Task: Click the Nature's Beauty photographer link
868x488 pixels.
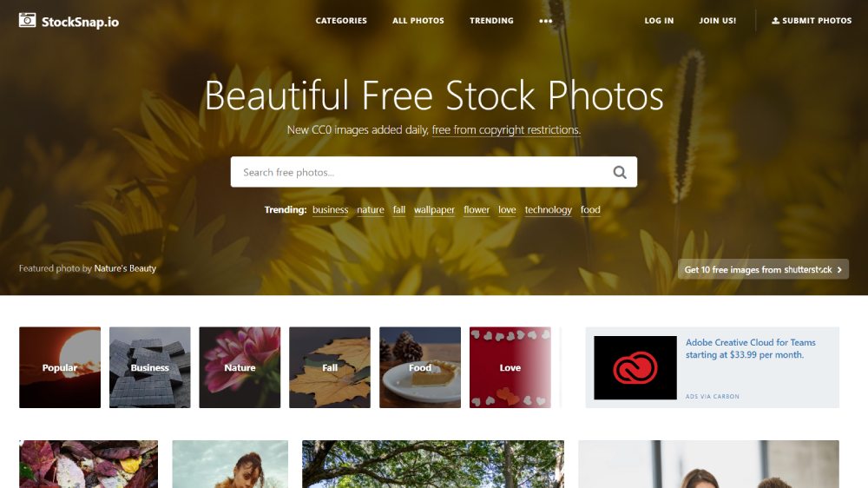Action: pyautogui.click(x=125, y=268)
